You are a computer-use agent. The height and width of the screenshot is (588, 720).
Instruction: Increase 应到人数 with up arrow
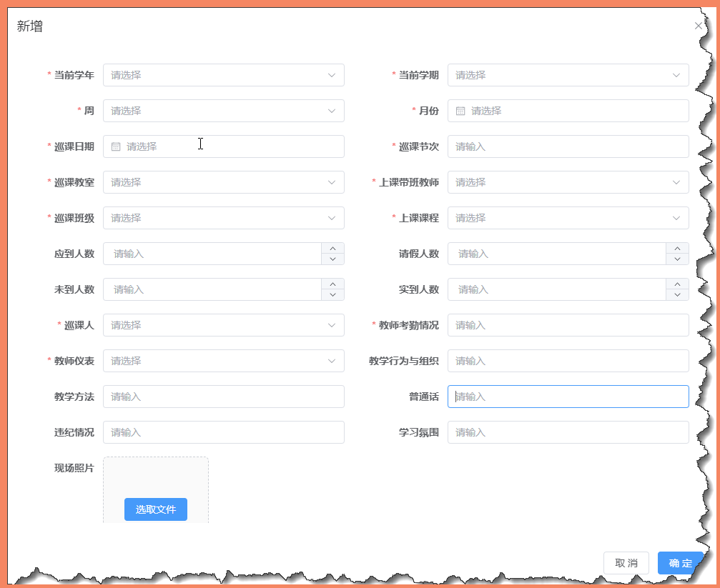click(x=332, y=249)
